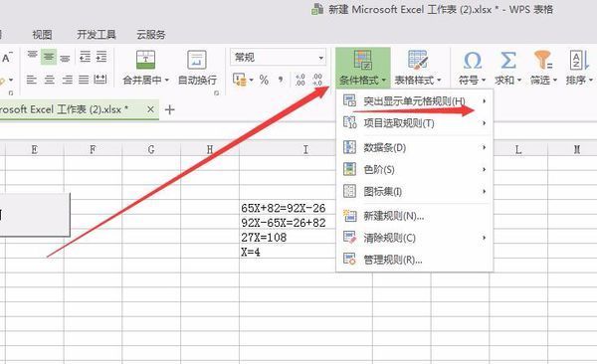Click 表格样式 table style icon
Image resolution: width=597 pixels, height=364 pixels.
point(418,60)
